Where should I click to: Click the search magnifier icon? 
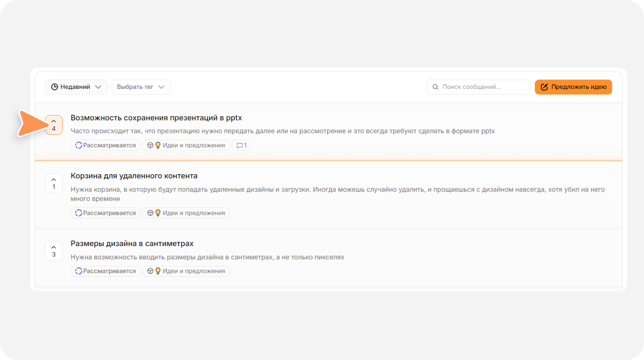point(436,87)
